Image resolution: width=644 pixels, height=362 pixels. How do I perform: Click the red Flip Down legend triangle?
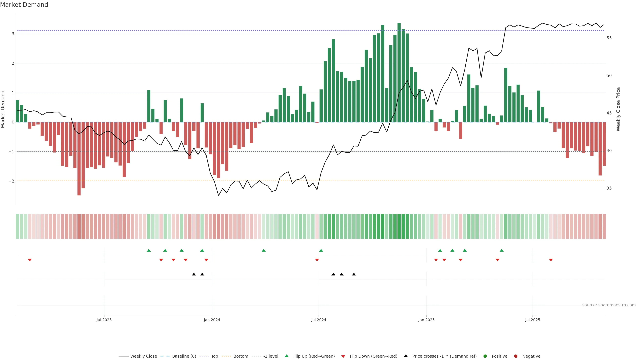point(343,356)
